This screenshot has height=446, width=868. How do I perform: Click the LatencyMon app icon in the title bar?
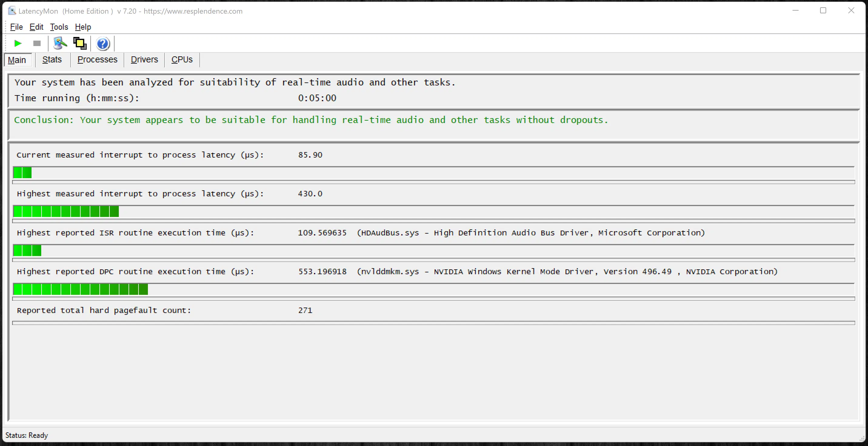tap(12, 11)
